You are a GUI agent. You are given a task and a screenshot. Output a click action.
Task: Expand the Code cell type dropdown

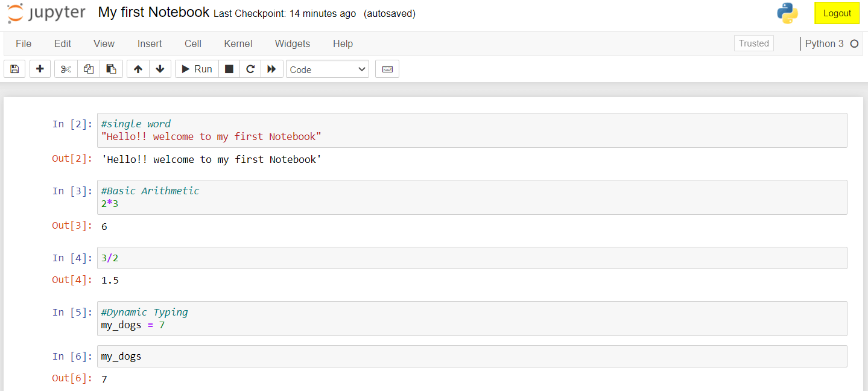click(328, 69)
